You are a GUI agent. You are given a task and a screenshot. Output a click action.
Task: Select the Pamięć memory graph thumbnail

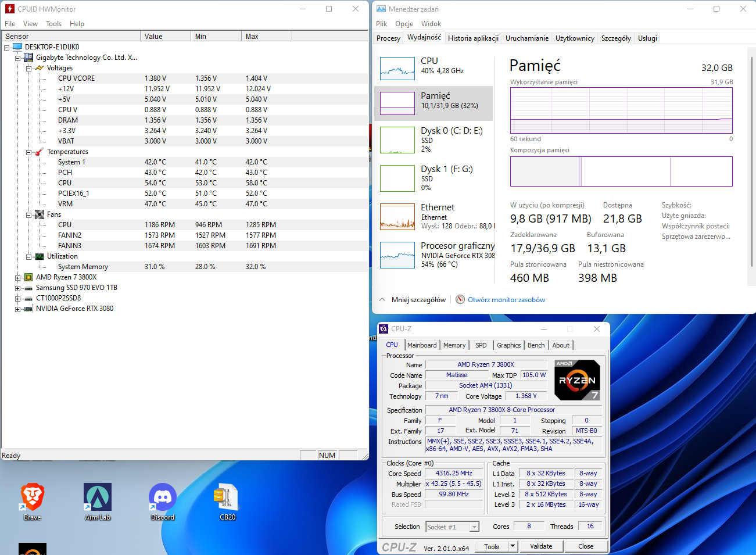[x=397, y=103]
